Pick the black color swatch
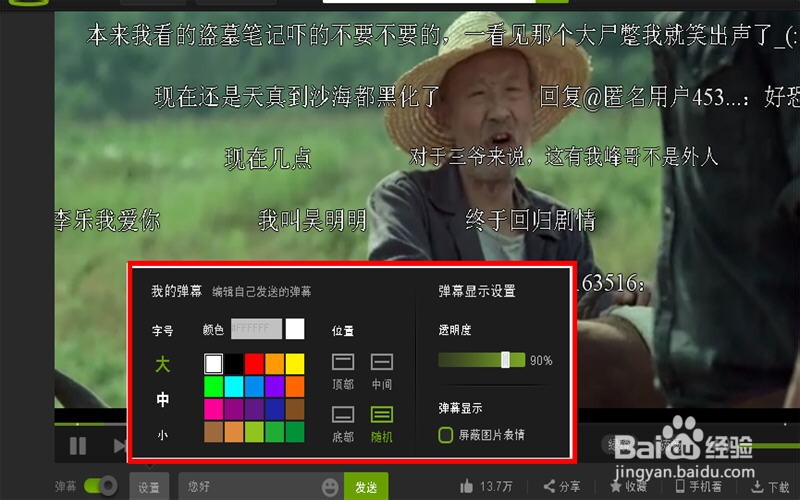800x500 pixels. tap(234, 364)
